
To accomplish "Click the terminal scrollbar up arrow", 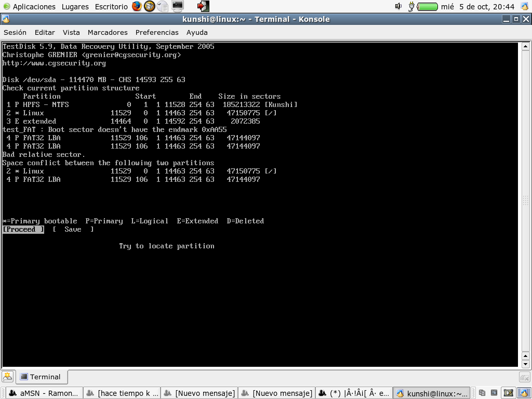I will (526, 46).
